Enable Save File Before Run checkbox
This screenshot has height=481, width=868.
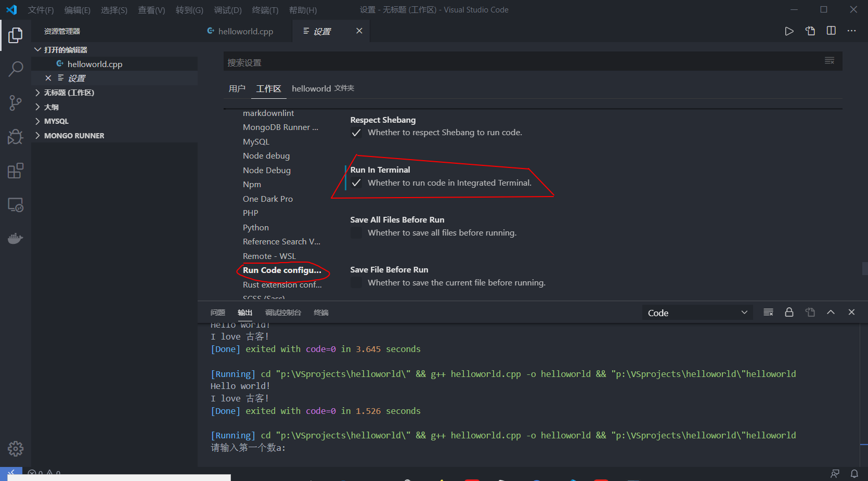[356, 283]
